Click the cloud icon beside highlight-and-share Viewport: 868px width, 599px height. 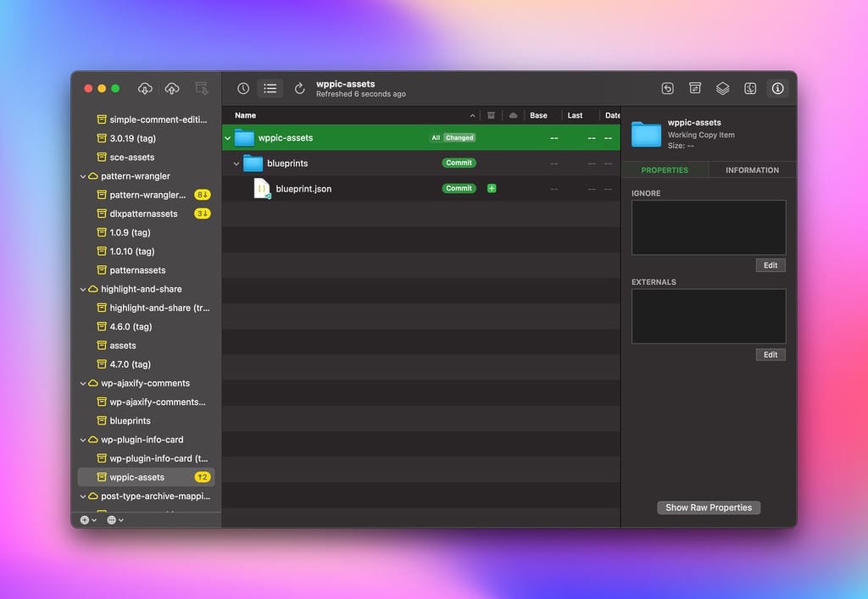[x=93, y=289]
